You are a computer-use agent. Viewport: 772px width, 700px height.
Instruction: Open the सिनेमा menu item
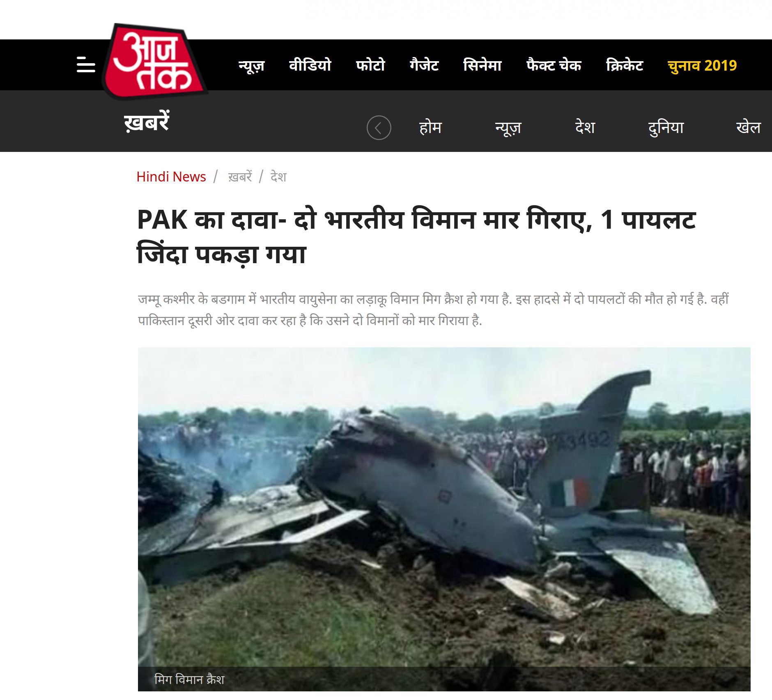coord(482,65)
